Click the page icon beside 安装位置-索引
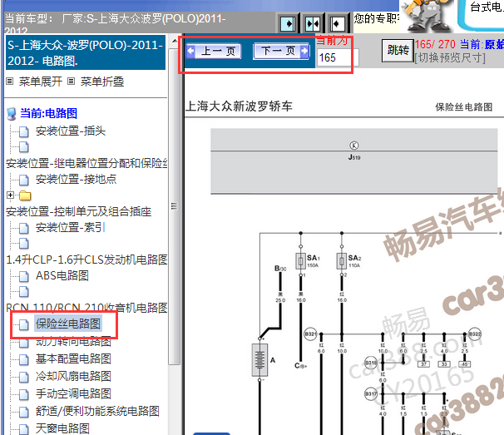Viewport: 504px width, 435px height. [x=23, y=228]
